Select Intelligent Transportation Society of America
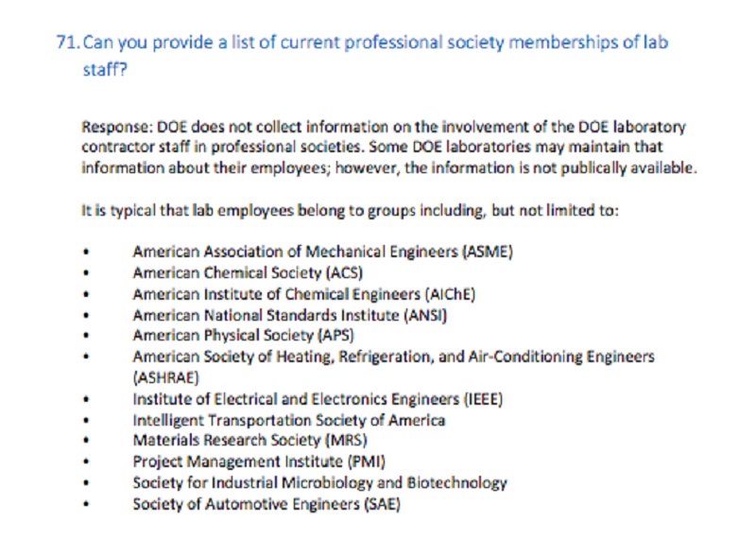Image resolution: width=756 pixels, height=540 pixels. (289, 420)
